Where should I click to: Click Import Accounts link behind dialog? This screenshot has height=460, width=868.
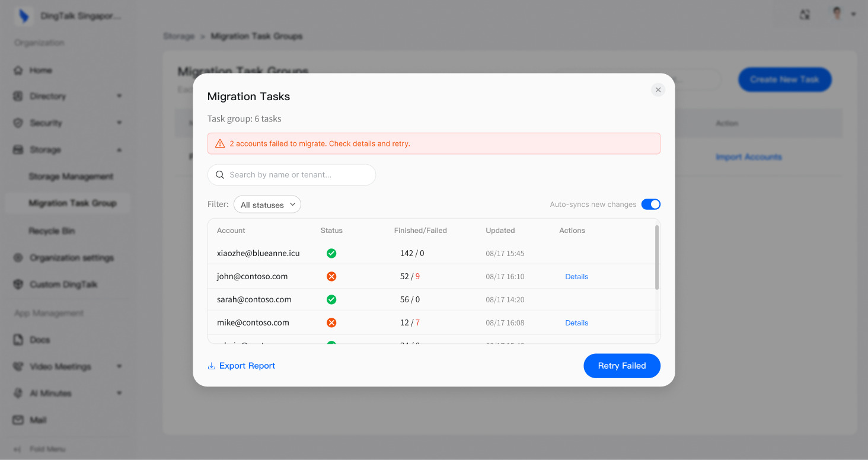tap(749, 157)
